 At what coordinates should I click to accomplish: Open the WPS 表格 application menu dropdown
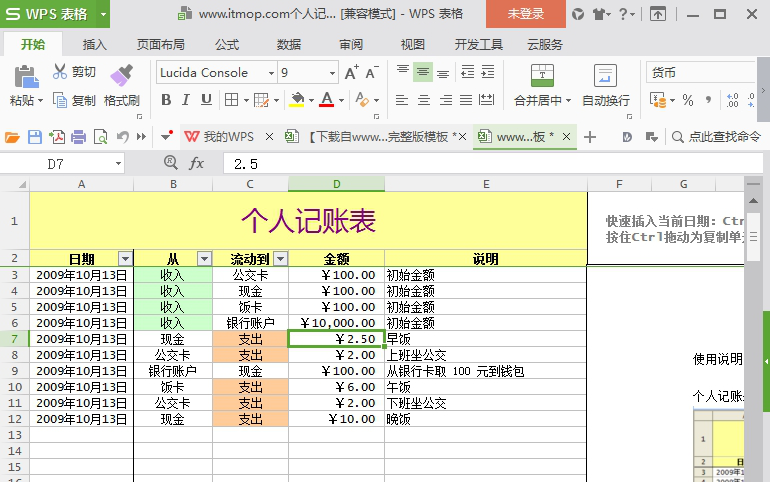[103, 14]
